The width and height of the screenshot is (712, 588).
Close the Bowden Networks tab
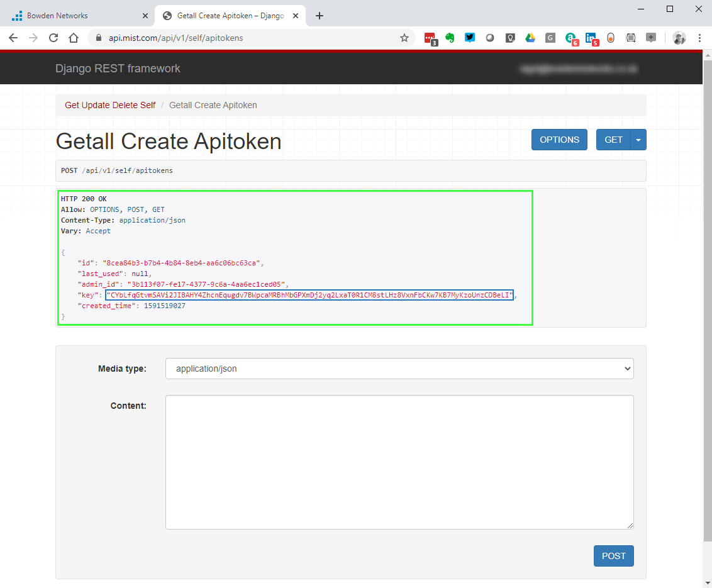[145, 16]
